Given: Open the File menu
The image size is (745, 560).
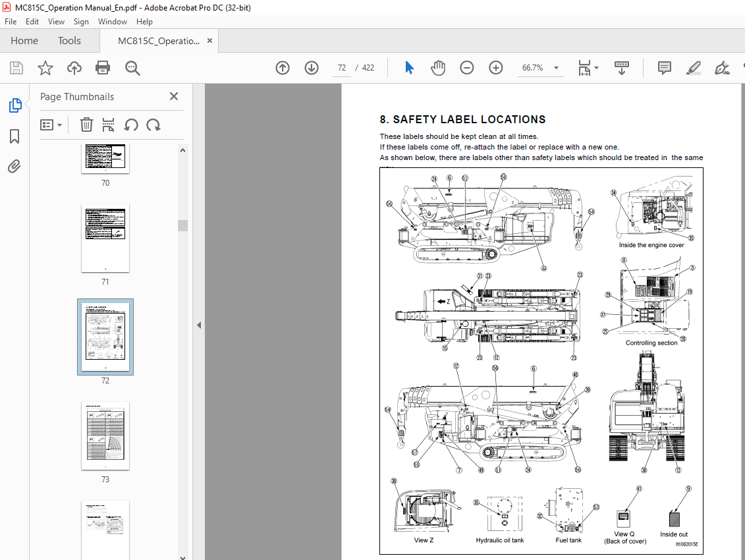Looking at the screenshot, I should point(11,21).
